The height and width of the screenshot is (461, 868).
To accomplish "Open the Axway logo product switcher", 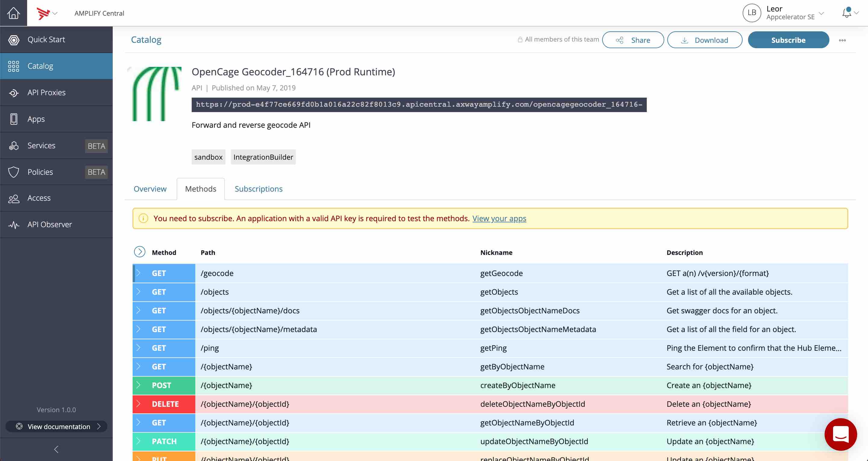I will click(47, 13).
